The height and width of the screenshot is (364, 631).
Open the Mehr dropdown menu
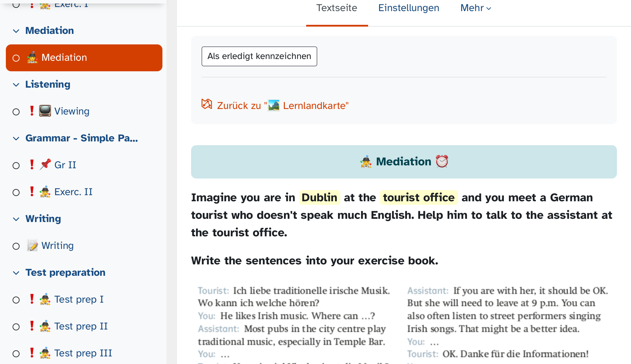(476, 8)
